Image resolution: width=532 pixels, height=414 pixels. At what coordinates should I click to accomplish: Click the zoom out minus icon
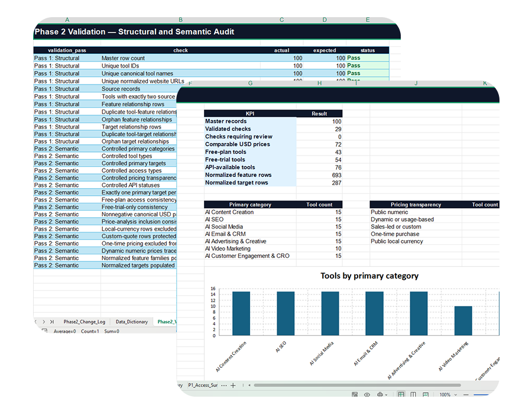466,394
